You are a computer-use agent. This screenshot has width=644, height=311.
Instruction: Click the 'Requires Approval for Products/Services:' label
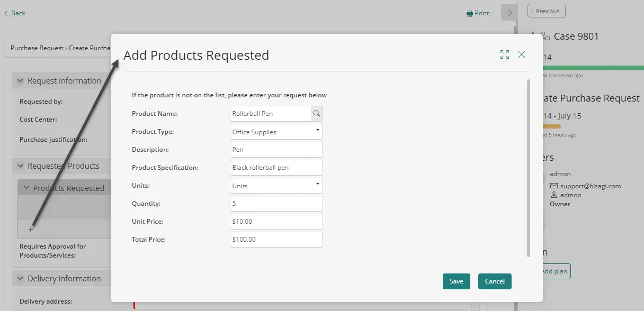(53, 251)
